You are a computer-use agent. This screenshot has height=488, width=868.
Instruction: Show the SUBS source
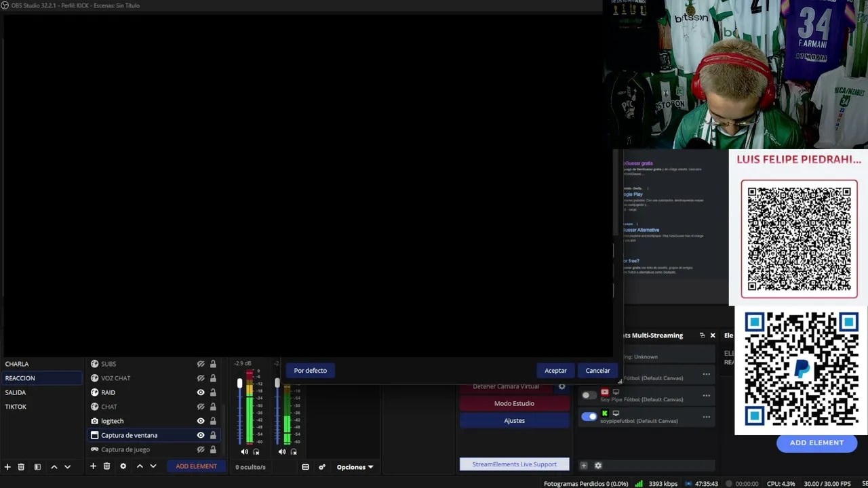point(201,364)
